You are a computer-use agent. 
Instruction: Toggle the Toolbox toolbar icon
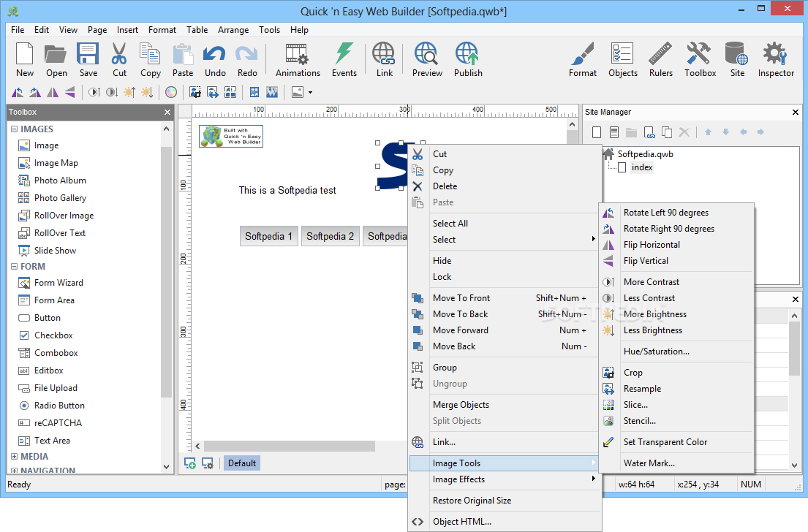pos(700,60)
